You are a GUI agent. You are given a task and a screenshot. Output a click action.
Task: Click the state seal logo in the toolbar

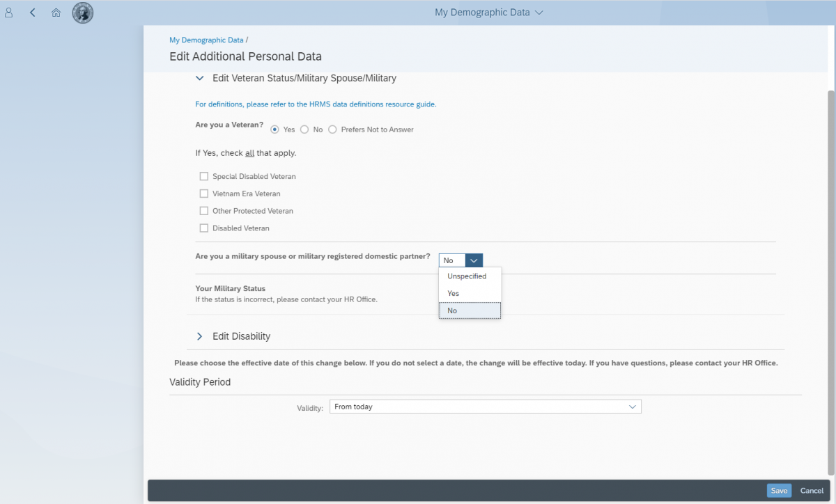point(82,13)
